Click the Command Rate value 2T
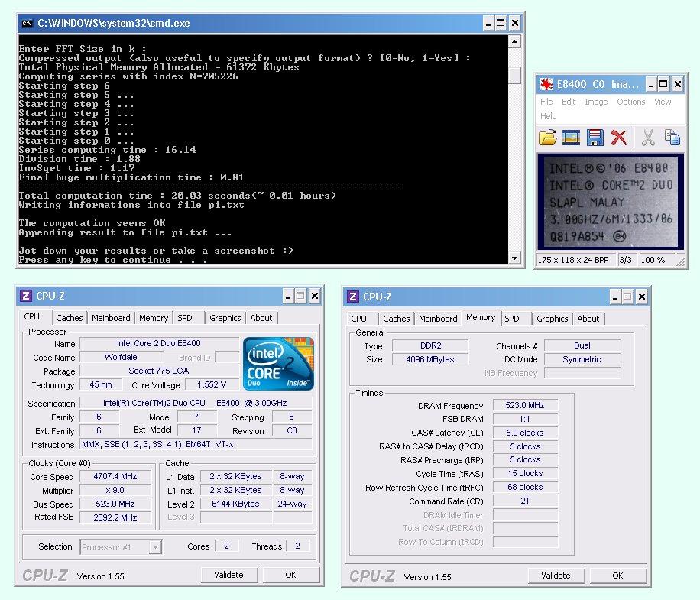The height and width of the screenshot is (600, 700). tap(525, 501)
